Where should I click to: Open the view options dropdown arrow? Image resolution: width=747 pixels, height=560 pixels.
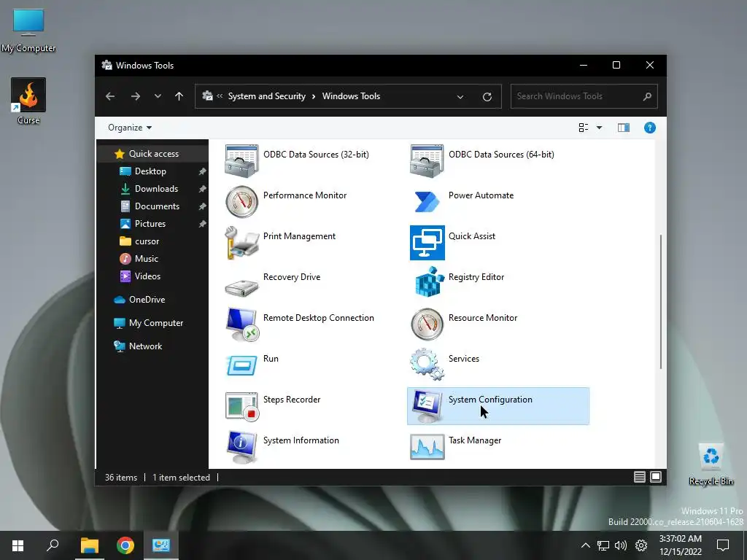click(x=600, y=128)
